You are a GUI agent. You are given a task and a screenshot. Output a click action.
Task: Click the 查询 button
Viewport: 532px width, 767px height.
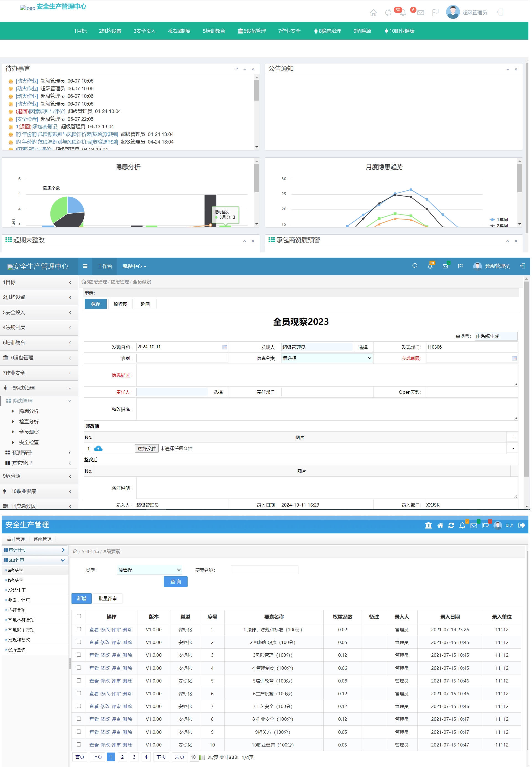[x=175, y=581]
